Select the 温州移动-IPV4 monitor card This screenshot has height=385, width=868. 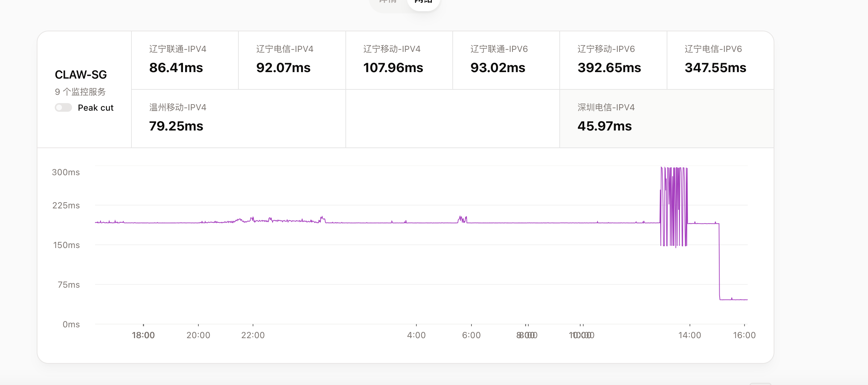point(238,118)
